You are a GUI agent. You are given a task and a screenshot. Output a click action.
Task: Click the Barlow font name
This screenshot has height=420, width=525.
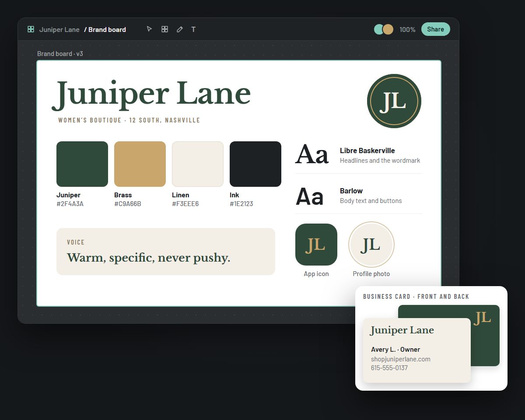[351, 191]
